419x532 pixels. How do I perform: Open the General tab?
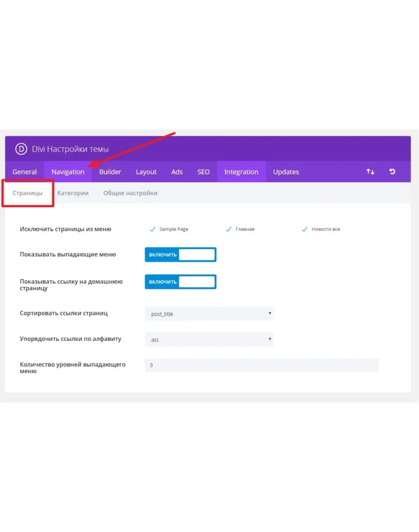click(x=24, y=172)
